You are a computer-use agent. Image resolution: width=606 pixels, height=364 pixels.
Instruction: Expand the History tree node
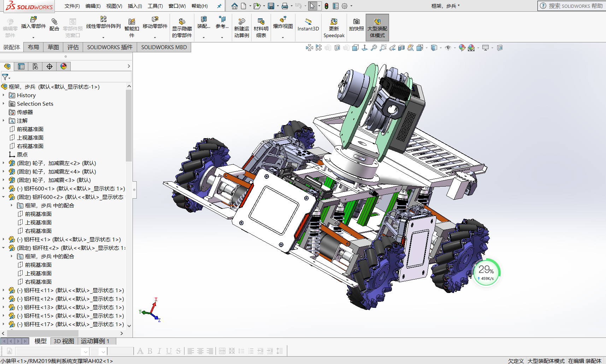4,95
